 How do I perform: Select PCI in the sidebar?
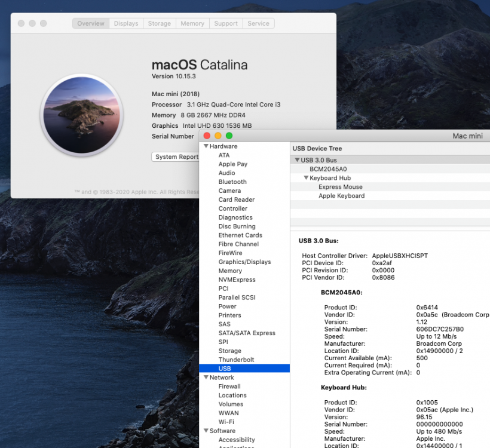tap(223, 289)
